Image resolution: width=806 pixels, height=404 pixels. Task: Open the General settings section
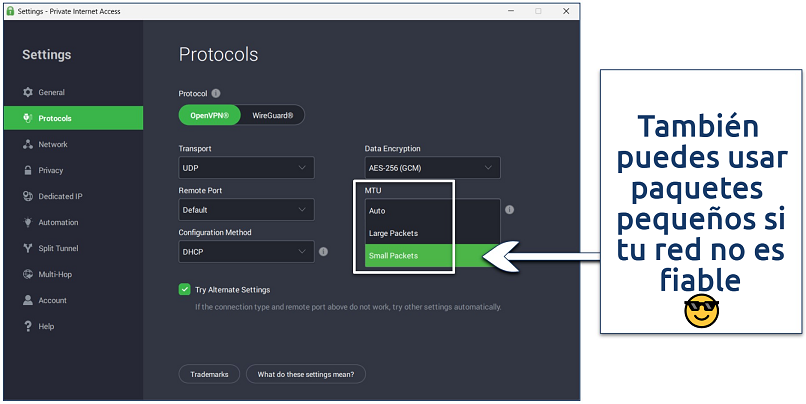tap(74, 93)
